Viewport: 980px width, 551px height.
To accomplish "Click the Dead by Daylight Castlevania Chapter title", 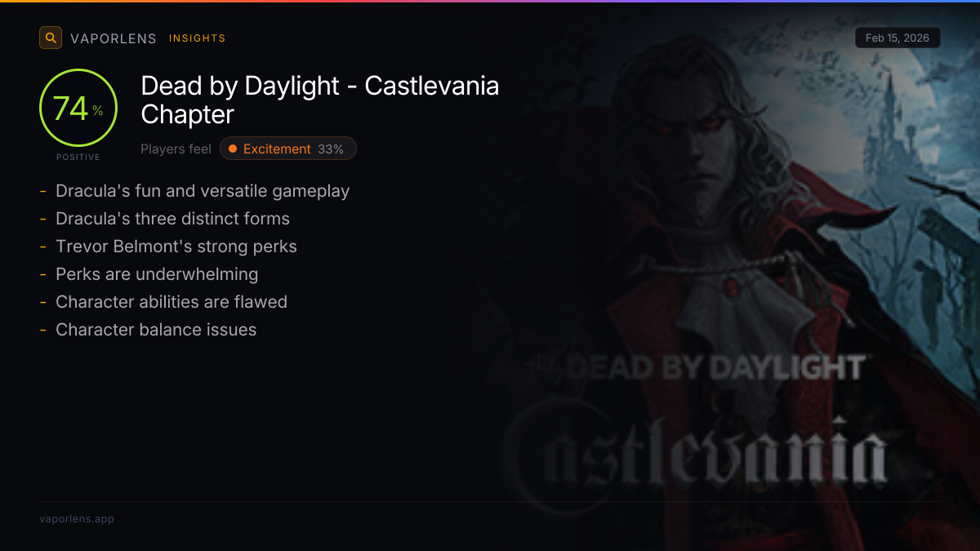I will point(319,100).
